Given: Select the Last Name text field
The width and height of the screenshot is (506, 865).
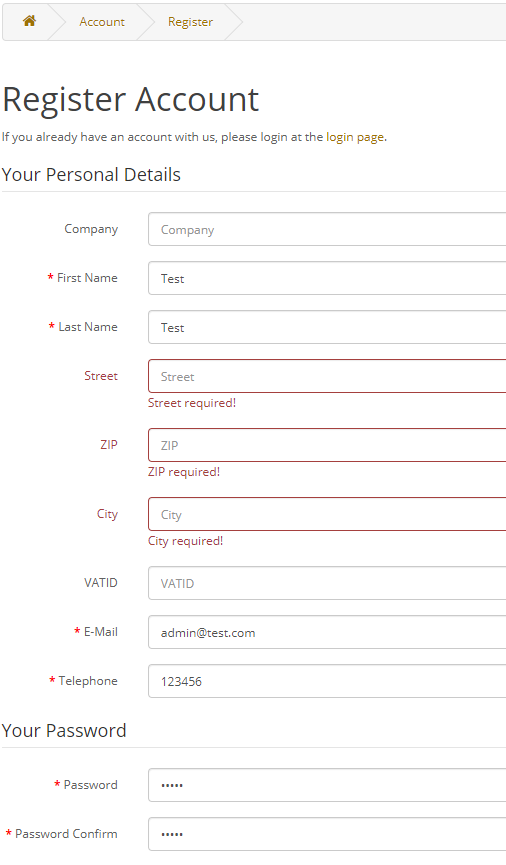Looking at the screenshot, I should (x=327, y=327).
